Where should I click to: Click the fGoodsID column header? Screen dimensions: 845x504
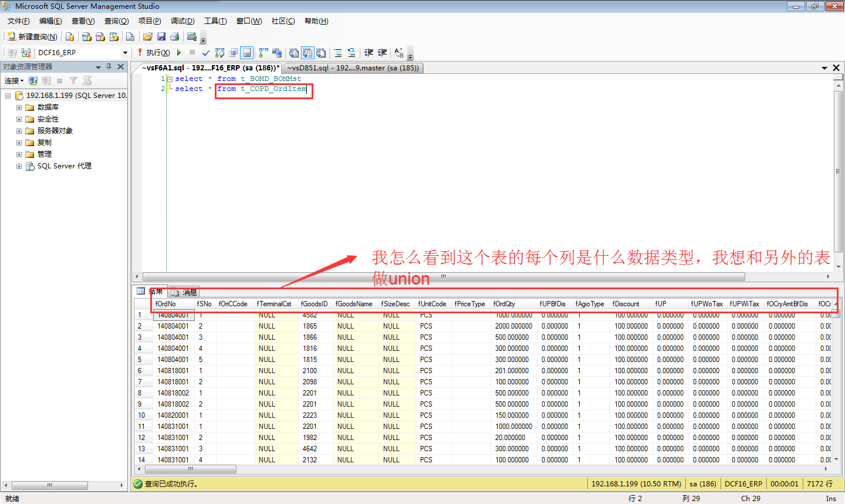[x=314, y=304]
